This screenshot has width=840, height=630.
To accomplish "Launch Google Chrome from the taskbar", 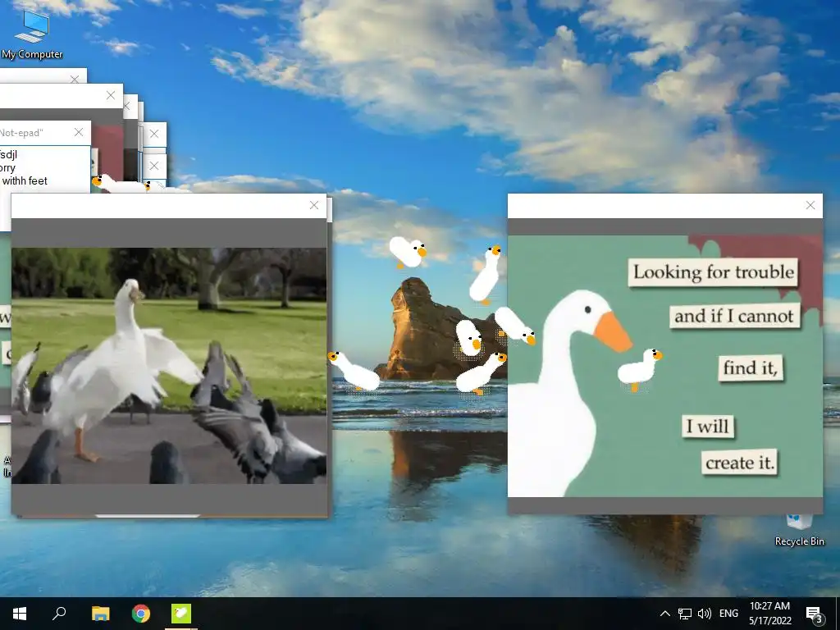I will tap(141, 614).
